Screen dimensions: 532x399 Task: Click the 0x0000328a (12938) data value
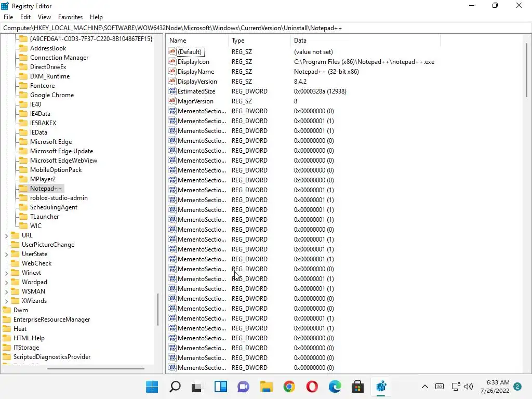(320, 91)
